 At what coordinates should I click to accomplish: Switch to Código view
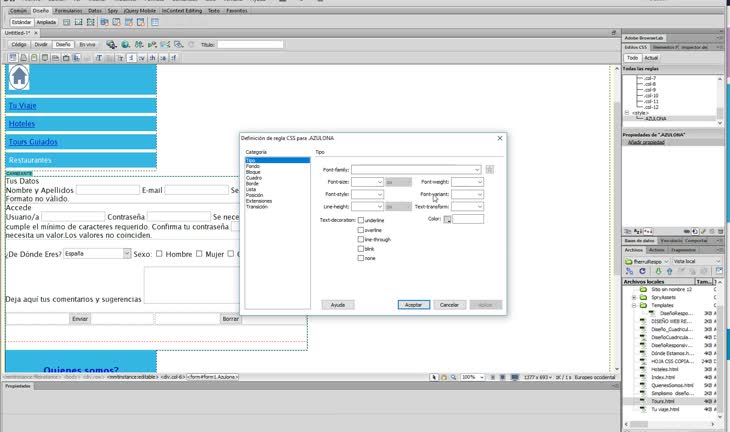19,45
